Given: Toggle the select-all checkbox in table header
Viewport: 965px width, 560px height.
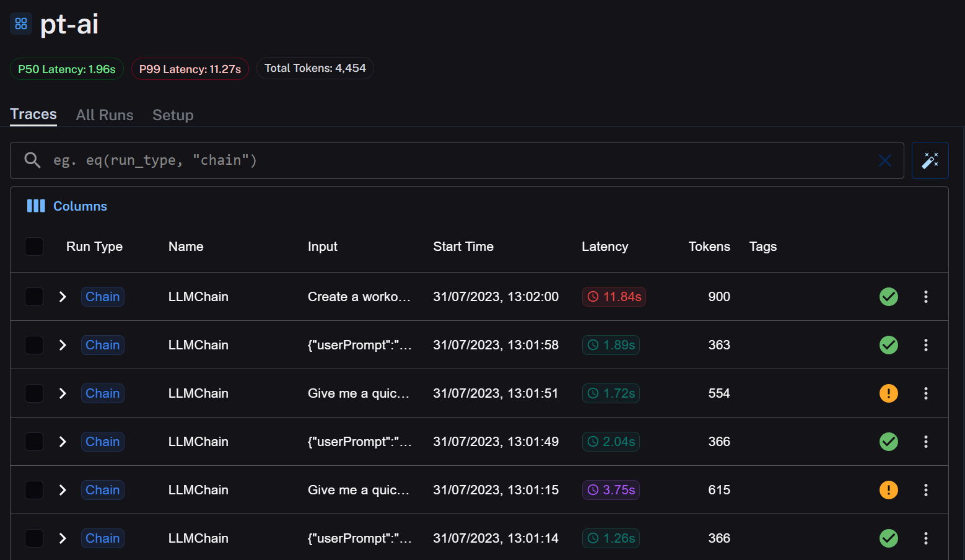Looking at the screenshot, I should [34, 247].
